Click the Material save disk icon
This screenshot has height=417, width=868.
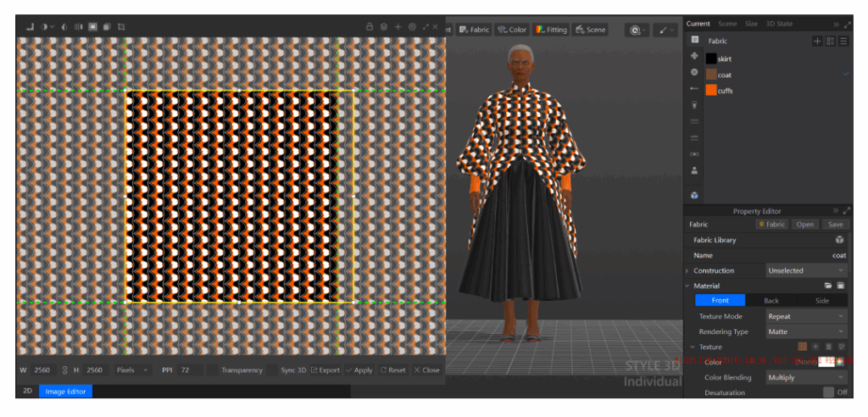(840, 286)
